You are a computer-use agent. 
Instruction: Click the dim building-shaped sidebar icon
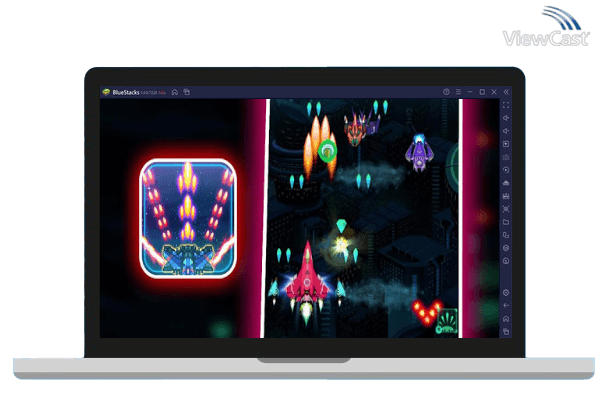pos(506,157)
